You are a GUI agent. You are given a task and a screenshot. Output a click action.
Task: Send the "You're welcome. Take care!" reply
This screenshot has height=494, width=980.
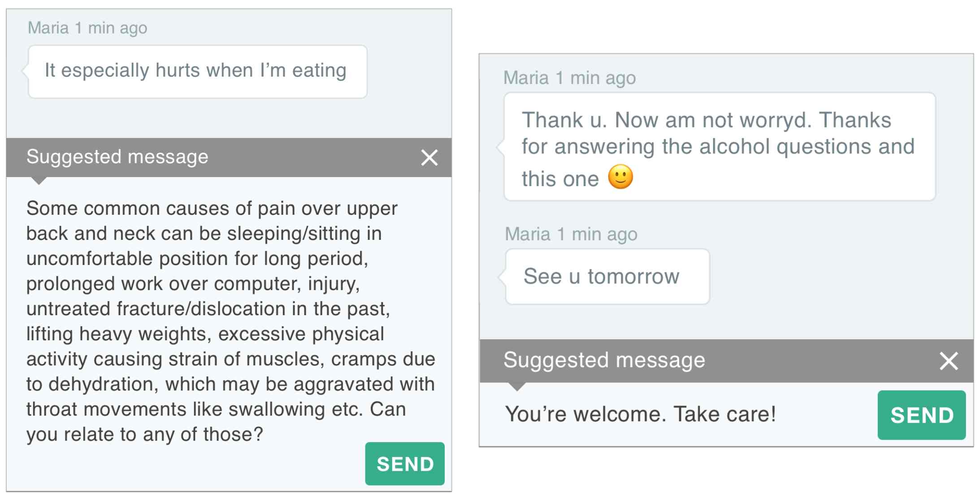(922, 415)
